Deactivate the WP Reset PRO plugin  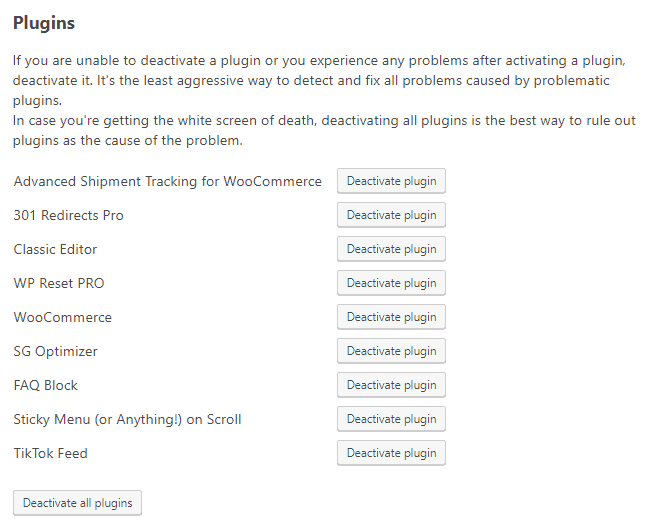tap(391, 283)
